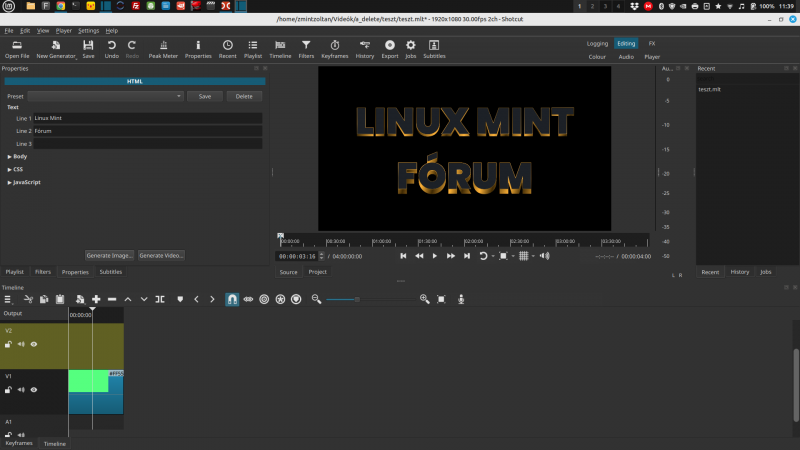
Task: Click the player scrub bar ruler
Action: coord(464,241)
